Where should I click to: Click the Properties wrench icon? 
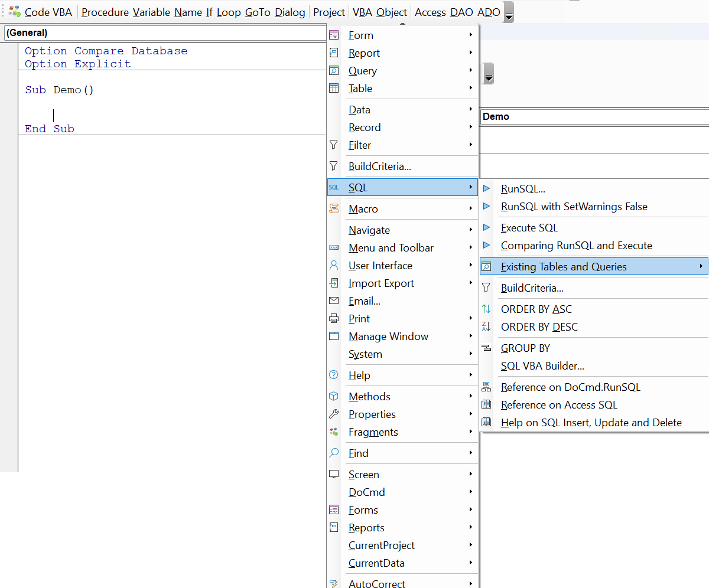tap(334, 414)
